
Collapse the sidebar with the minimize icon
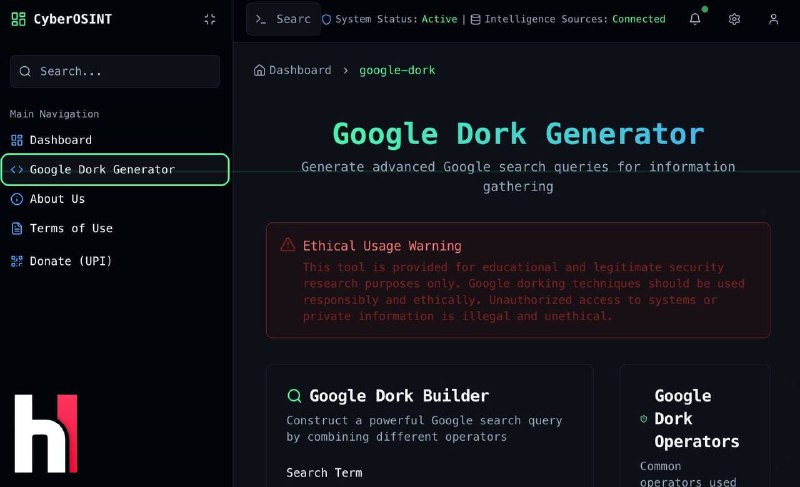210,19
